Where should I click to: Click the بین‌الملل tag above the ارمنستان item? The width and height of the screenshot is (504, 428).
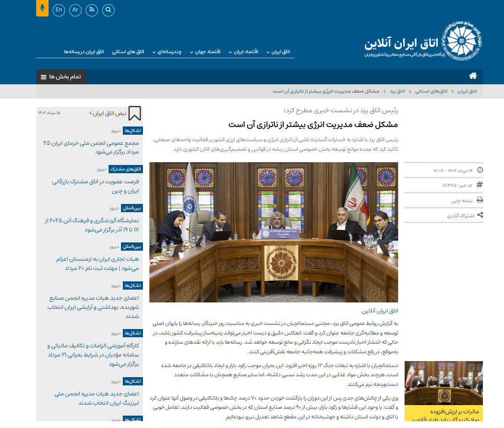click(132, 247)
